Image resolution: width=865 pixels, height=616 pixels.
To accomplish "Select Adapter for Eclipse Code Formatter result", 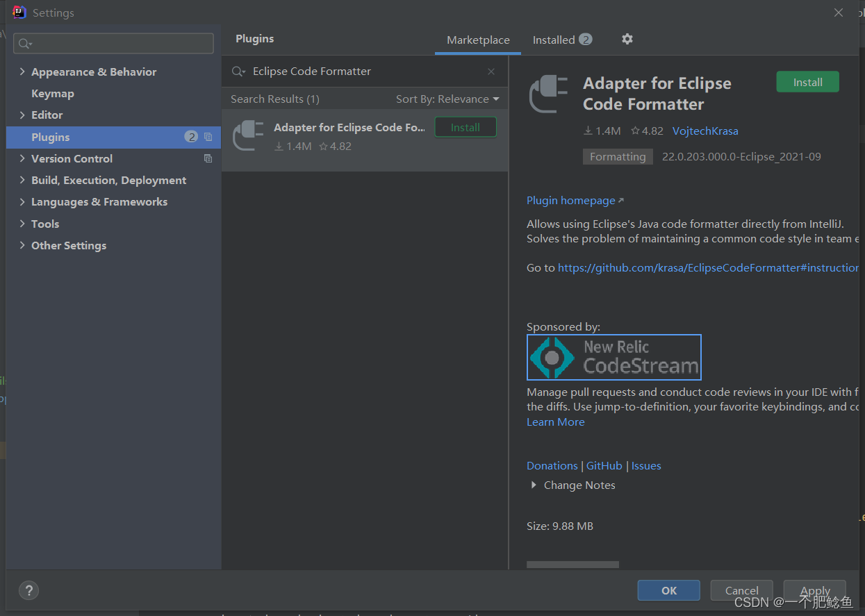I will pos(365,139).
